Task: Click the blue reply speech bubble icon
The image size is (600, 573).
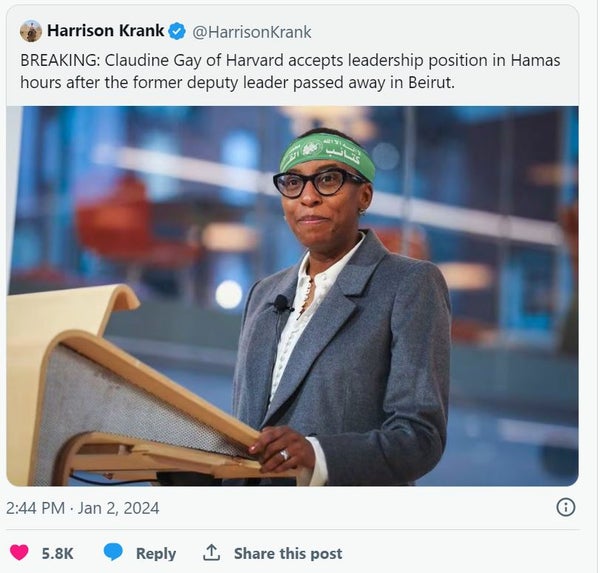Action: coord(113,552)
